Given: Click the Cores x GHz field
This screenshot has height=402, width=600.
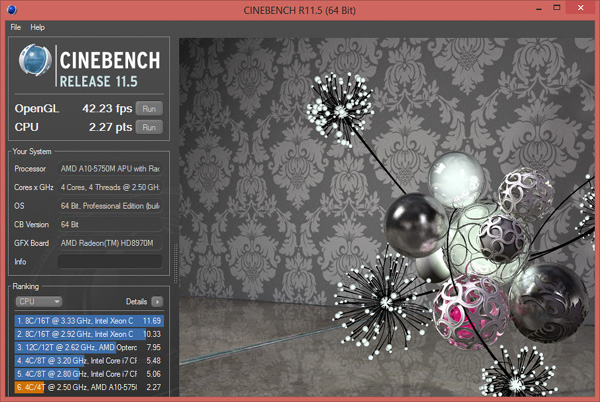Looking at the screenshot, I should coord(110,187).
